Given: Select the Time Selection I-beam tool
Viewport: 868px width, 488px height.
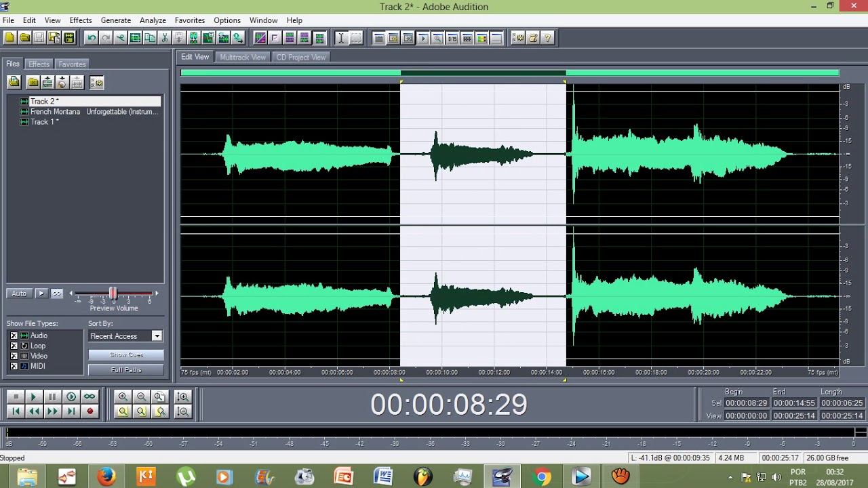Looking at the screenshot, I should click(x=342, y=38).
